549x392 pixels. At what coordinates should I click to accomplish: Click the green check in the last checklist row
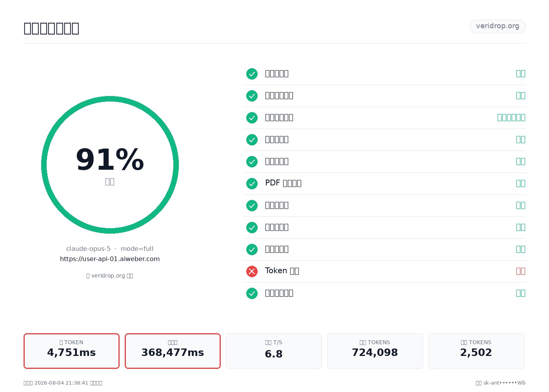[x=252, y=293]
